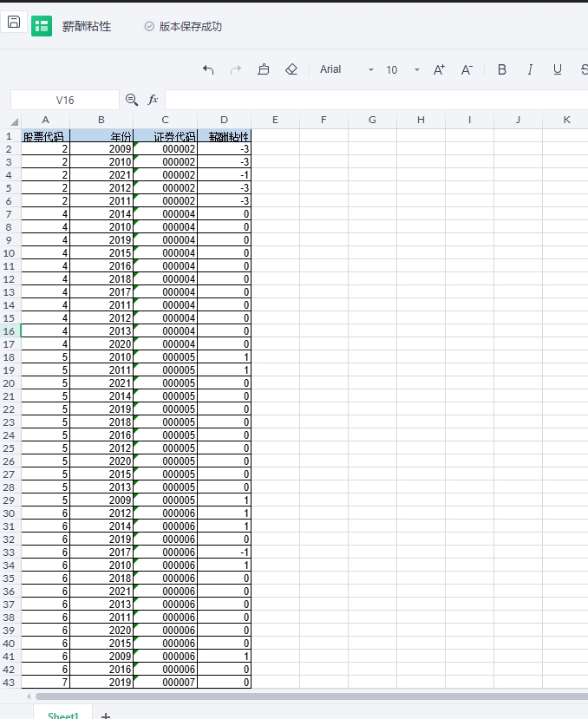Toggle bold formatting
Screen dimensions: 588x719
pyautogui.click(x=501, y=70)
